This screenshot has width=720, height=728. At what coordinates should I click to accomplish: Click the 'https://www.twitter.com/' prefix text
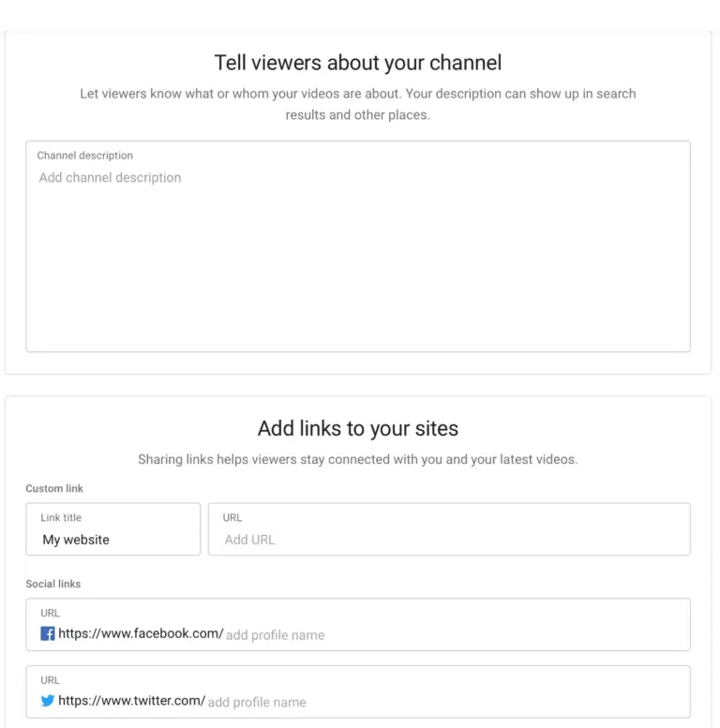(x=131, y=701)
